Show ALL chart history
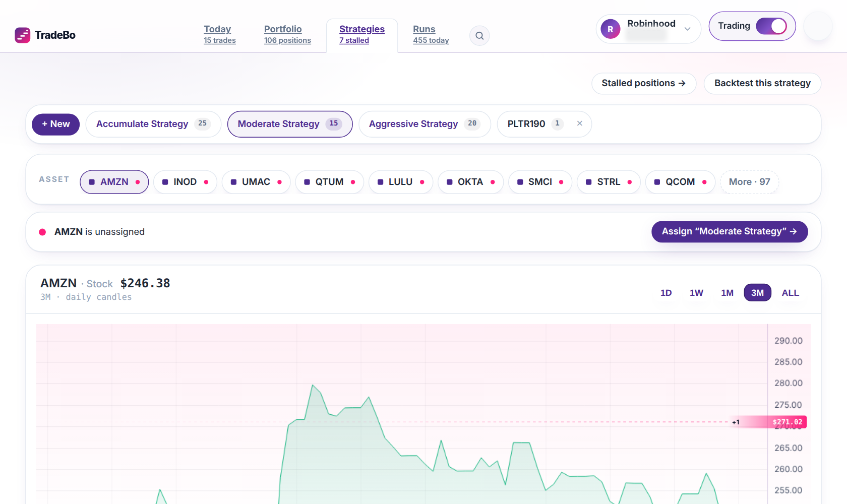Viewport: 847px width, 504px height. coord(790,293)
